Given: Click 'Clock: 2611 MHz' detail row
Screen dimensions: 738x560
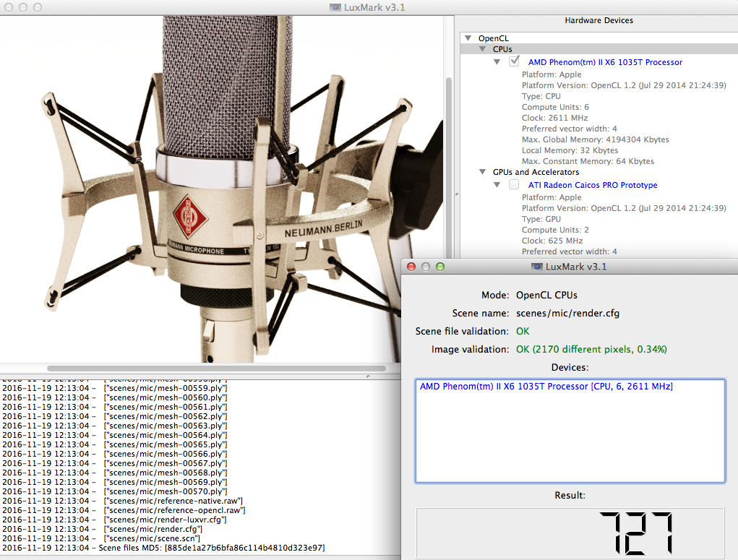Looking at the screenshot, I should pyautogui.click(x=554, y=118).
